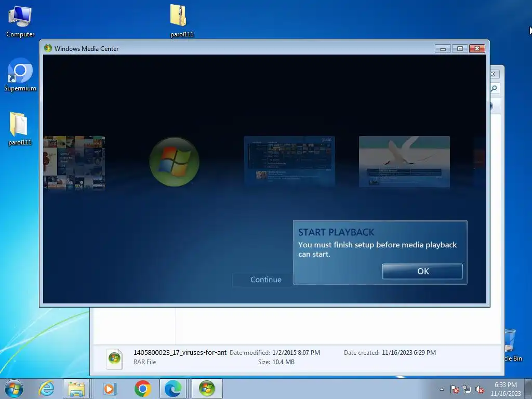532x399 pixels.
Task: Select the bird picture preview thumbnail
Action: point(404,162)
